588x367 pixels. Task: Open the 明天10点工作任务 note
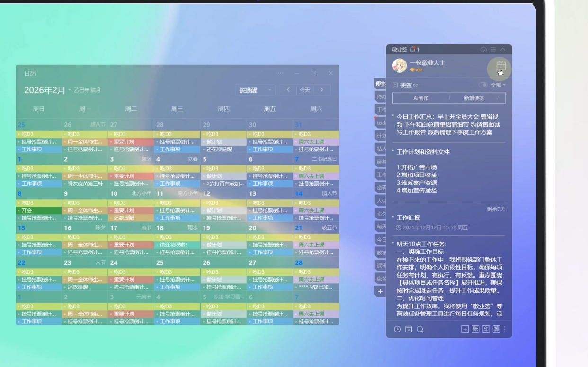tap(421, 244)
